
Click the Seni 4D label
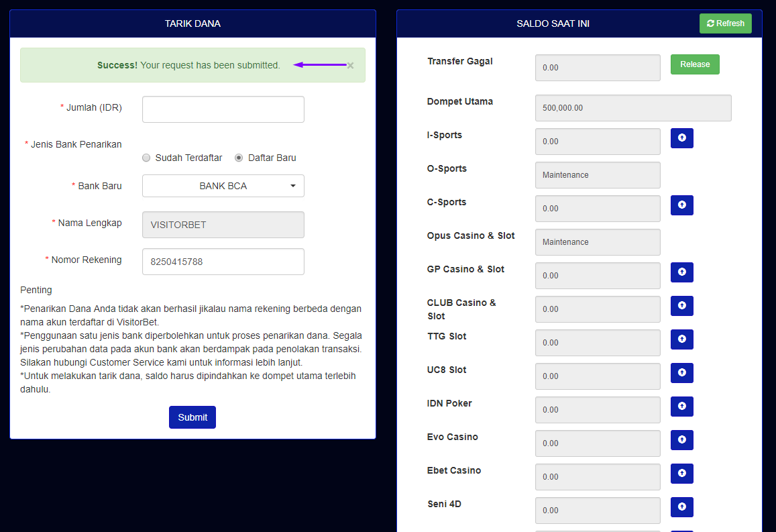coord(444,504)
